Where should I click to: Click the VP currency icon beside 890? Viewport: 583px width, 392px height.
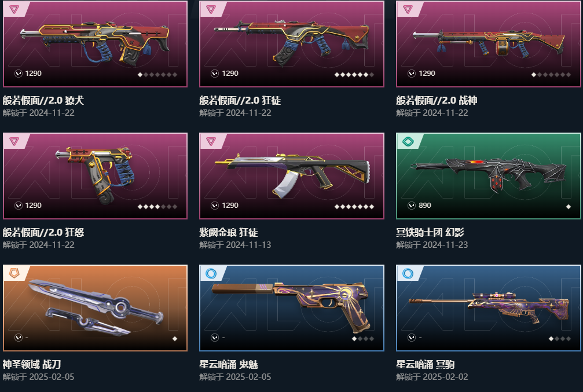(x=411, y=206)
